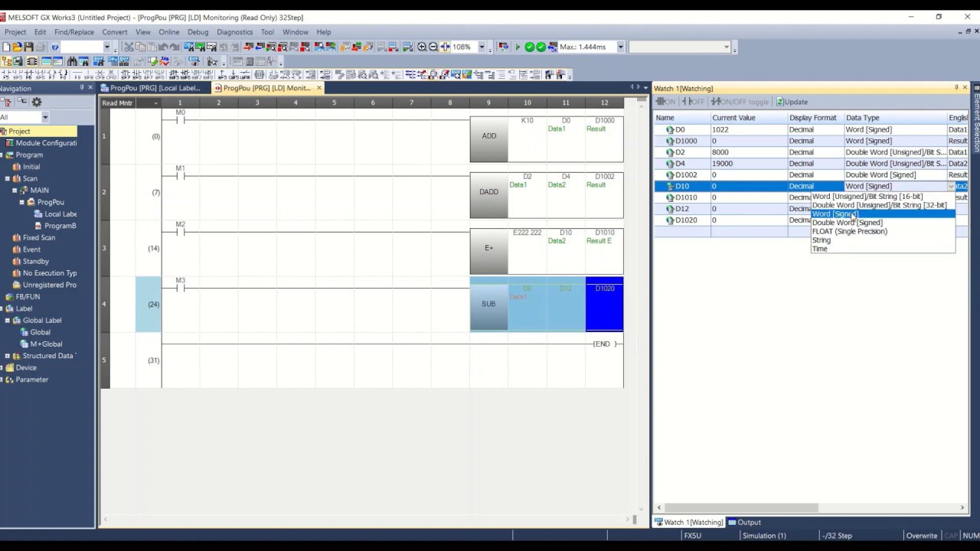980x551 pixels.
Task: Click the first green check convert icon
Action: pyautogui.click(x=529, y=47)
